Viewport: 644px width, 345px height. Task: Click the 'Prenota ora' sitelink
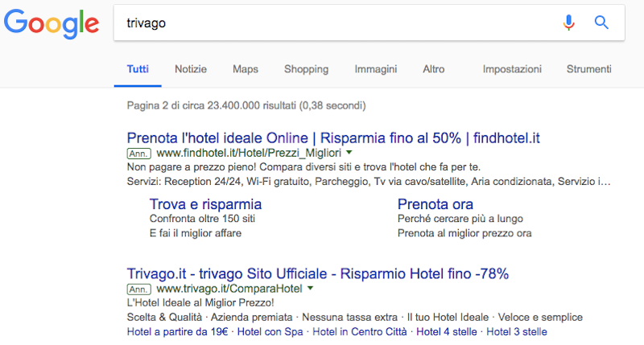(x=436, y=204)
